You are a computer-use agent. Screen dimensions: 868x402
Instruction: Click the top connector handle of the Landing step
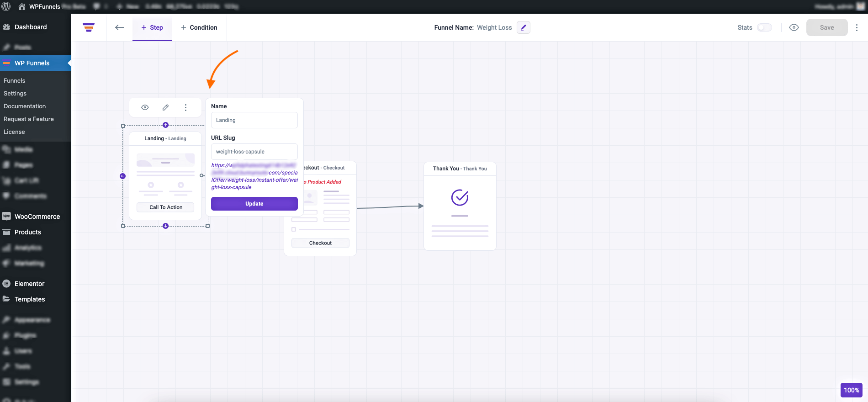(166, 125)
